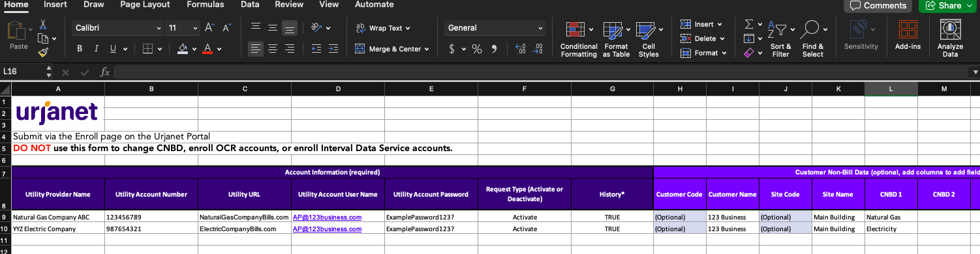
Task: Click the Sort & Filter icon
Action: click(x=780, y=39)
